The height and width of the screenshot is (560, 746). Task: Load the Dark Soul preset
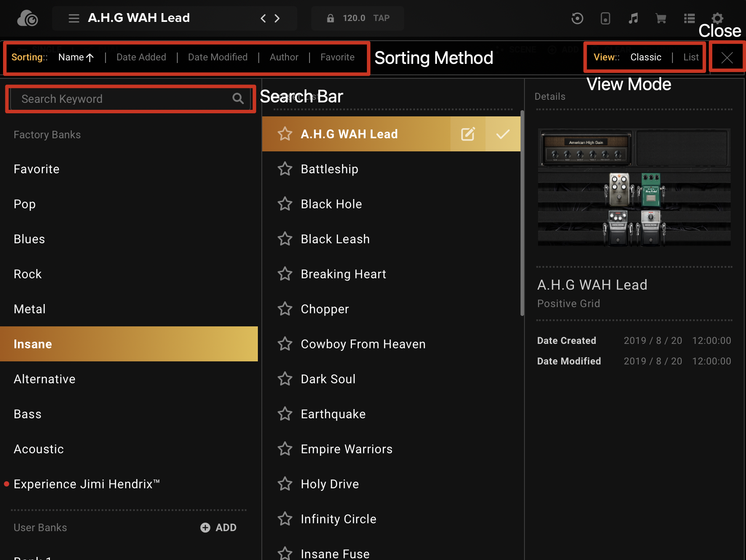coord(391,379)
